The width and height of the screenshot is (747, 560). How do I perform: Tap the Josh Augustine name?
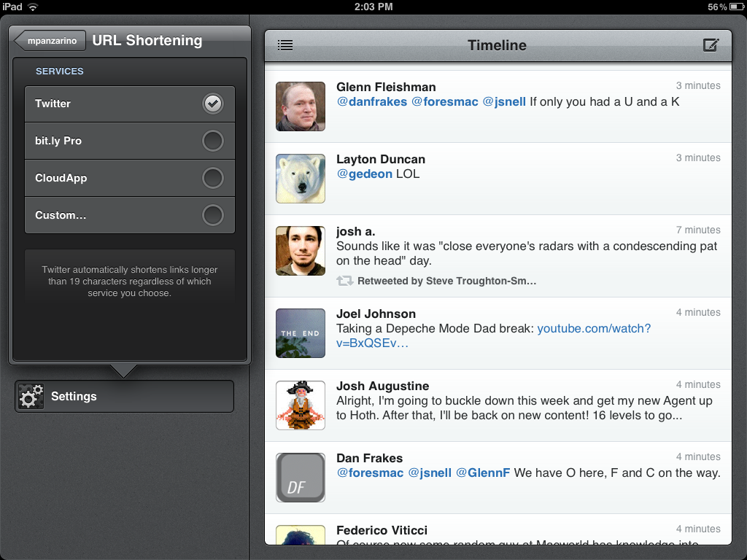coord(382,386)
